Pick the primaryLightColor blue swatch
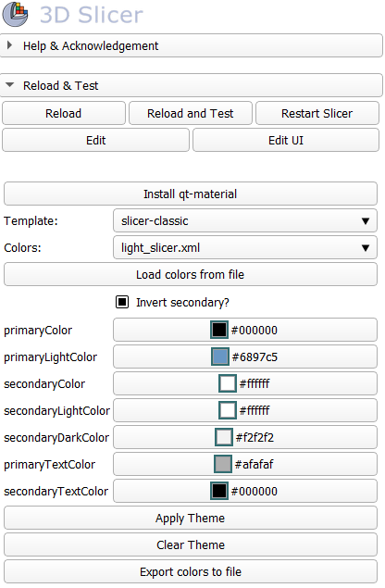Viewport: 385px width, 588px height. click(220, 357)
